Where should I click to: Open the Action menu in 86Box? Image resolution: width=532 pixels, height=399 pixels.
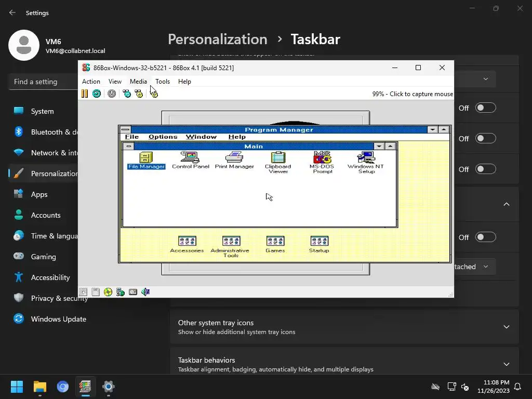click(91, 82)
